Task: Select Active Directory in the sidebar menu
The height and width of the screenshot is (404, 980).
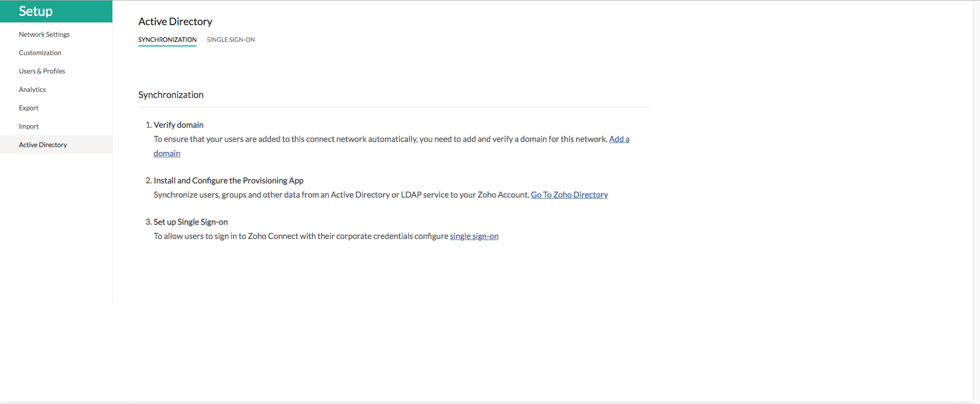Action: click(x=43, y=145)
